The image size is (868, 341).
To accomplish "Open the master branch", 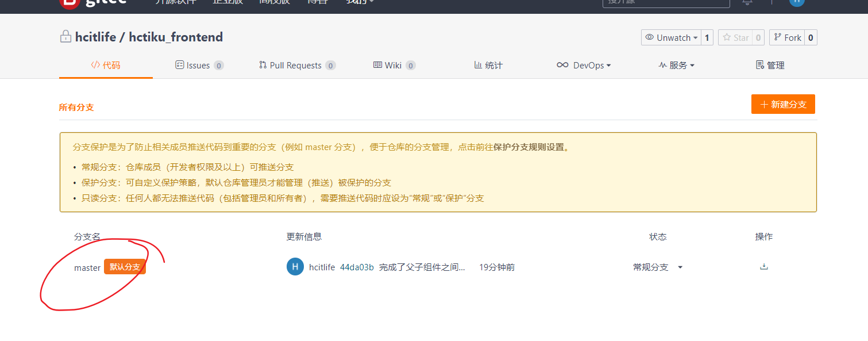I will [x=87, y=267].
